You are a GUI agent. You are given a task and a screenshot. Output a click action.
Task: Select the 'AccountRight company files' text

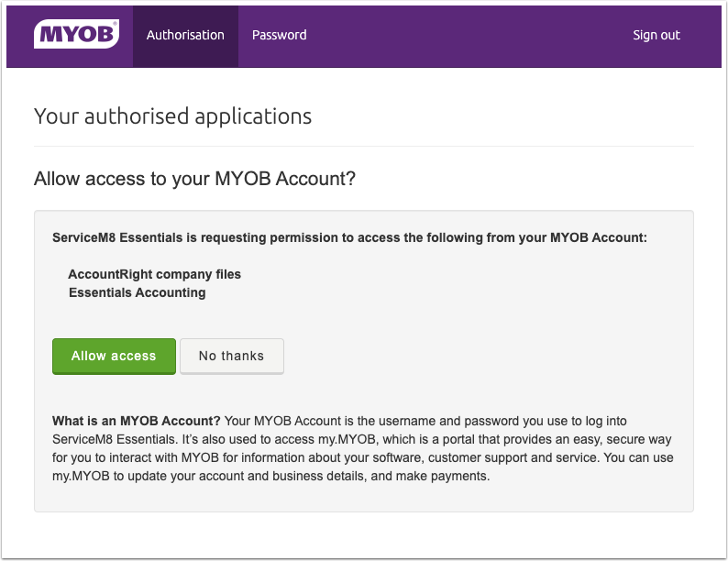click(x=155, y=274)
